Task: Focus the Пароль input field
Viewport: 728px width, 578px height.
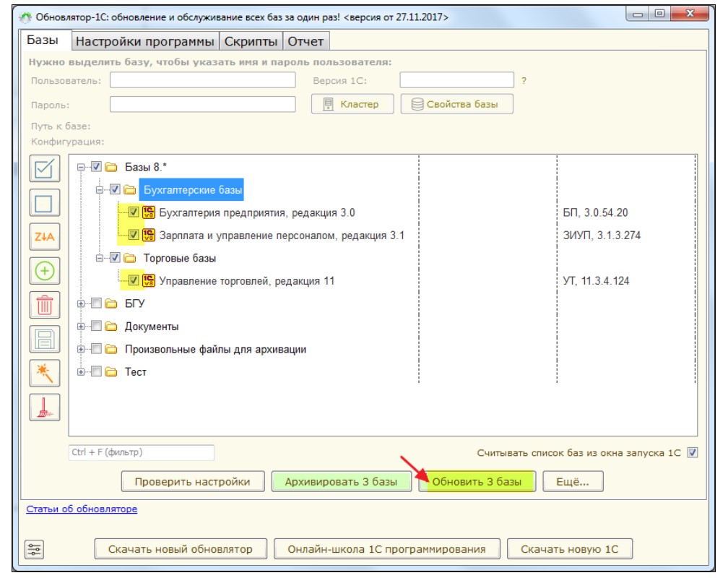Action: point(202,104)
